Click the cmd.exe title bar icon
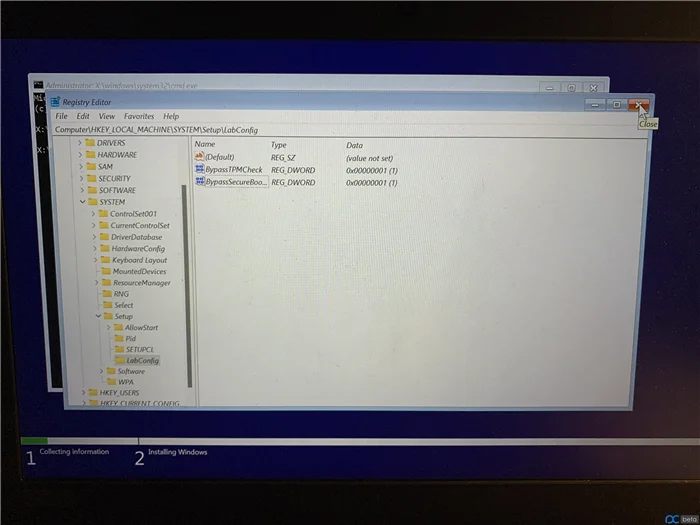The width and height of the screenshot is (700, 525). 38,85
